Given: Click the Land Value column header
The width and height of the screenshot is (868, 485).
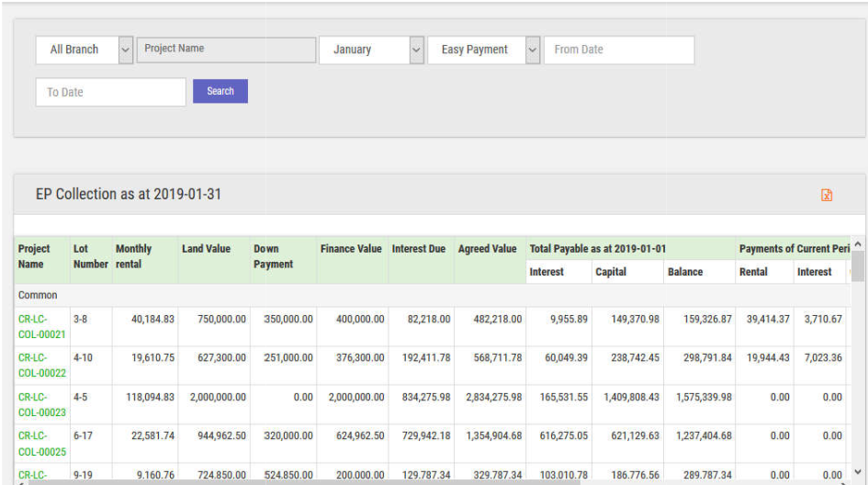Looking at the screenshot, I should pyautogui.click(x=206, y=249).
